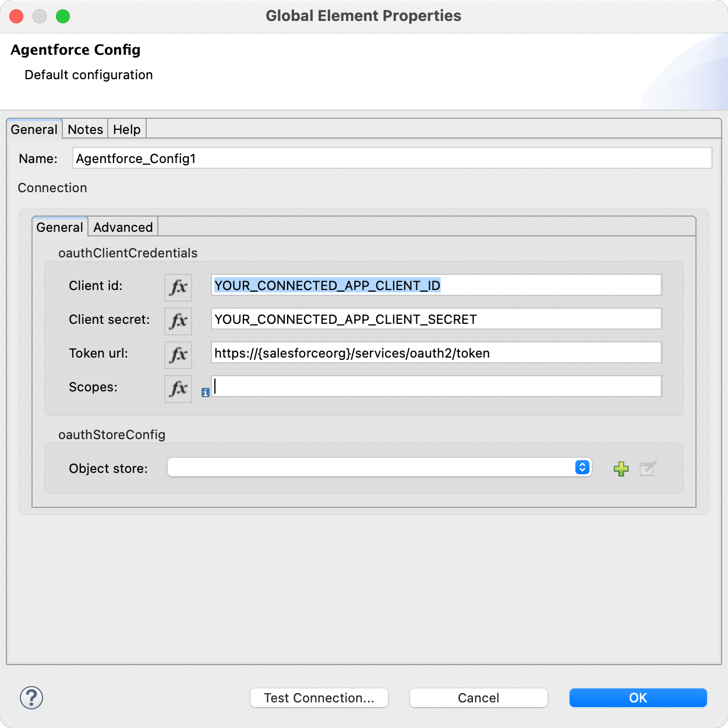Click the info icon beside Scopes field
The height and width of the screenshot is (728, 728).
pyautogui.click(x=205, y=393)
